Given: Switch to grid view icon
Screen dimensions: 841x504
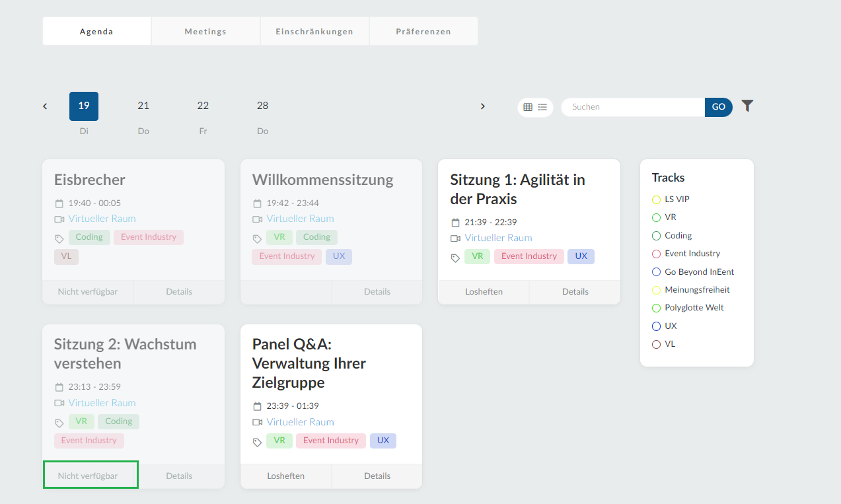Looking at the screenshot, I should [528, 107].
